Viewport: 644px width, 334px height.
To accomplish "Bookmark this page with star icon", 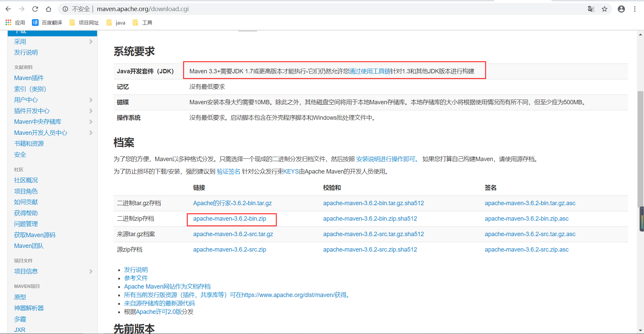I will pos(604,9).
